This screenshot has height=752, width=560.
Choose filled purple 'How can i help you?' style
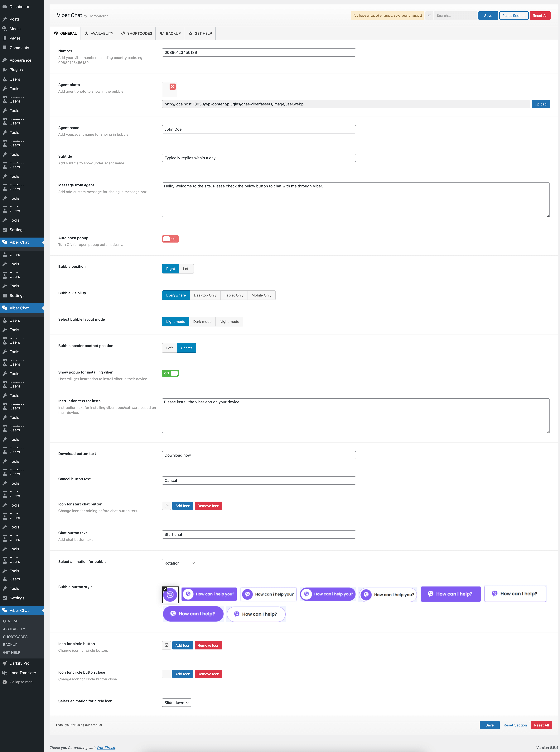(209, 594)
